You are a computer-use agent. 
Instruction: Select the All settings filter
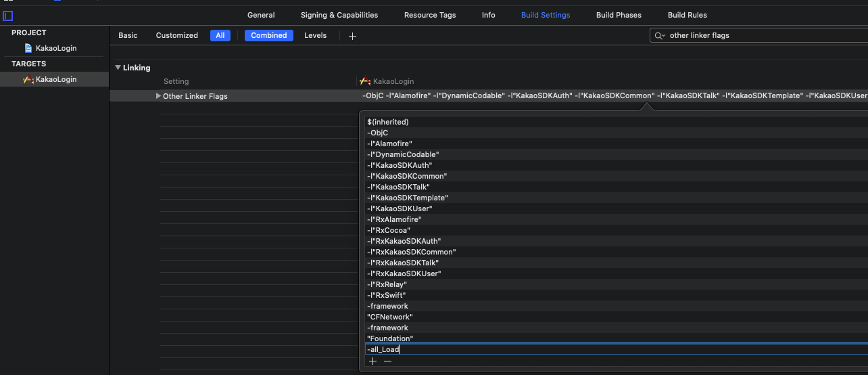click(x=220, y=35)
